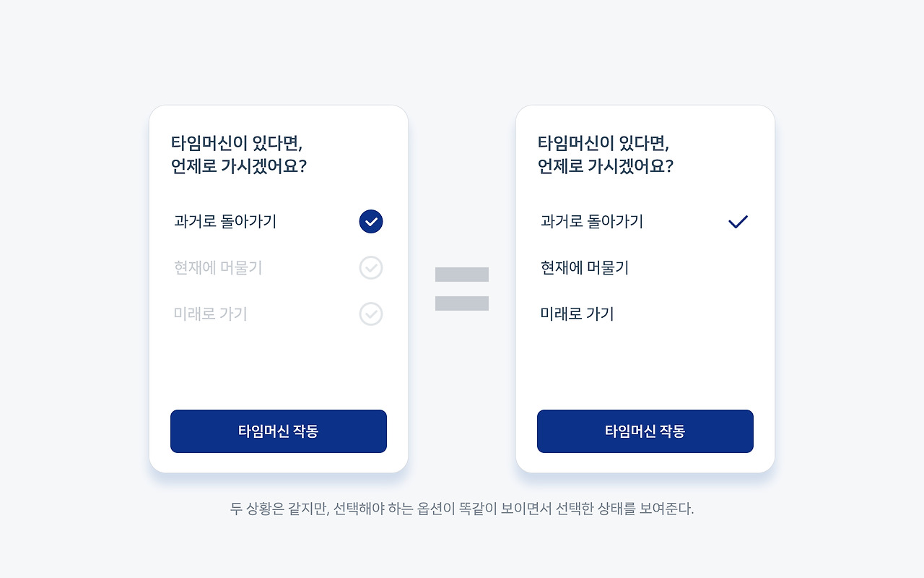
Task: Click the bottom bar of the equals sign
Action: coord(462,303)
